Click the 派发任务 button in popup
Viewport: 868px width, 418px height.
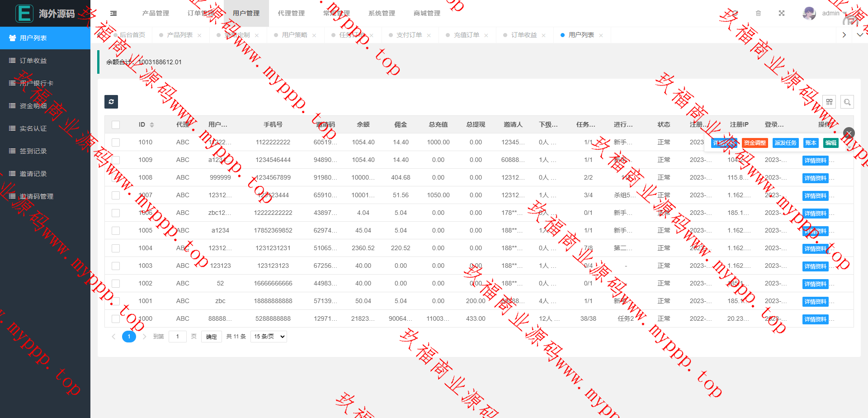coord(785,143)
